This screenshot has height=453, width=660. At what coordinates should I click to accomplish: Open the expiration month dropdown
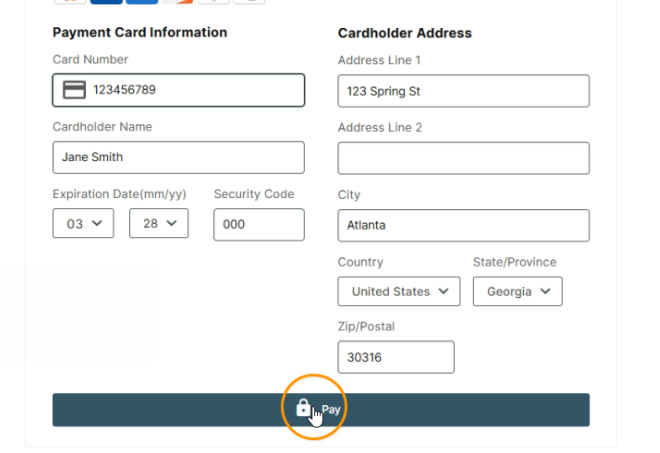pos(83,224)
